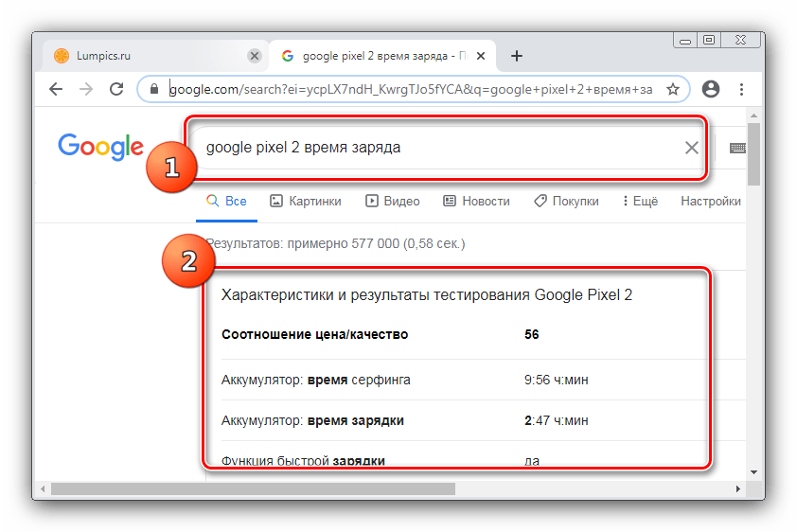
Task: Click the Google logo
Action: click(100, 147)
